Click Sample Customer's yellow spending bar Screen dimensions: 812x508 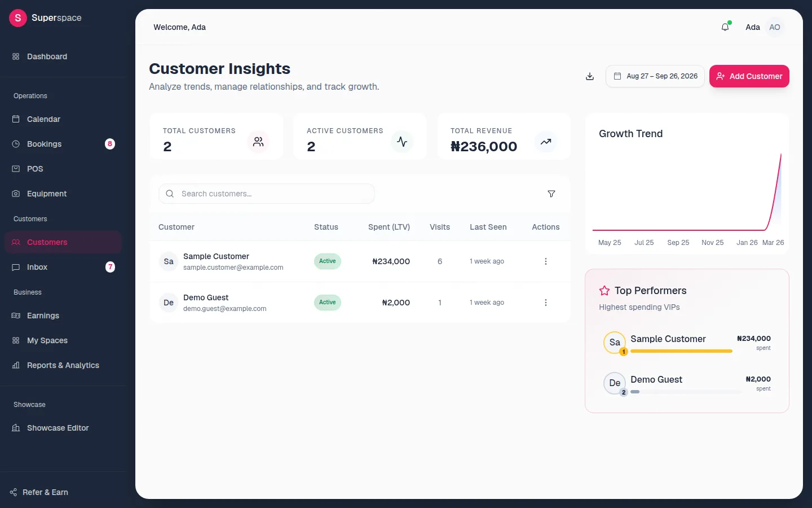coord(681,351)
